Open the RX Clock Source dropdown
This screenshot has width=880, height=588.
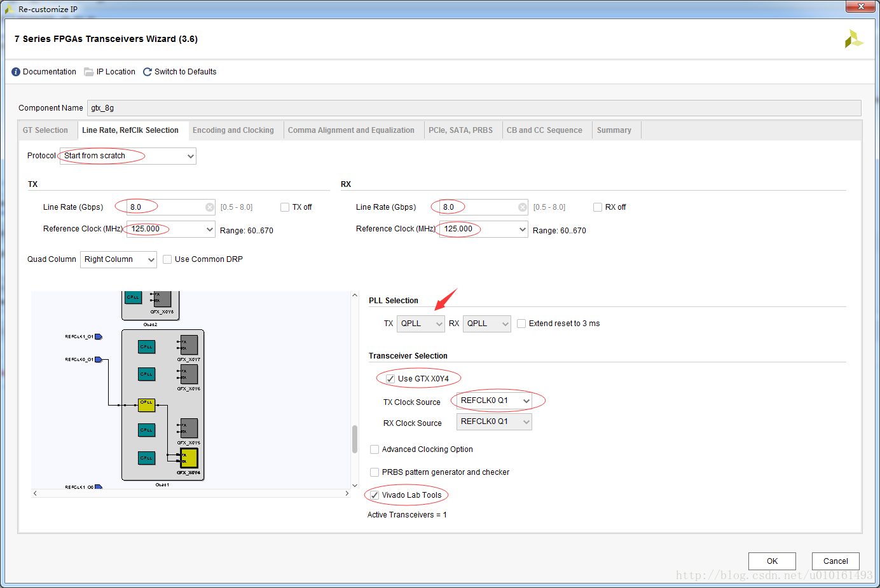pyautogui.click(x=494, y=422)
